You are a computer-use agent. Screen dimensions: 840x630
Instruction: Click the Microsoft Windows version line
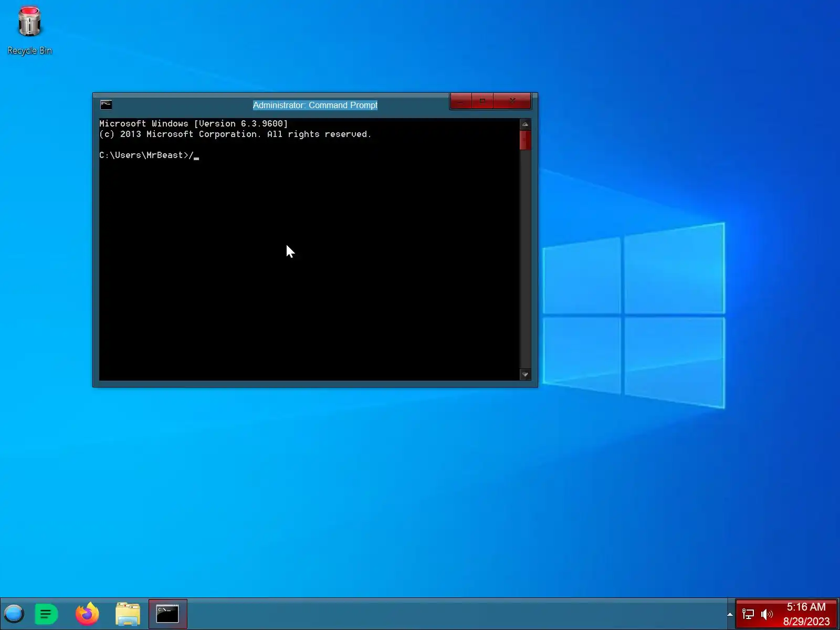point(194,124)
